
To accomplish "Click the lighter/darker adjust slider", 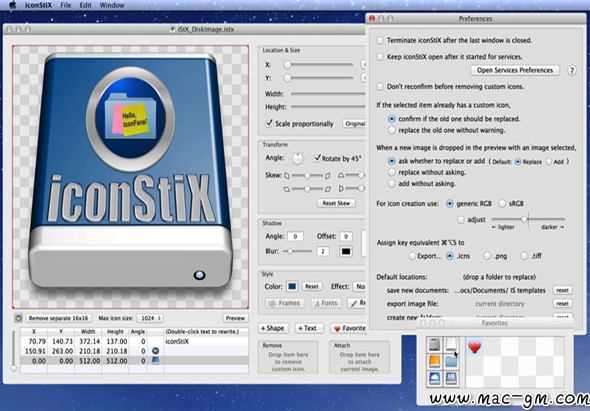I will pyautogui.click(x=528, y=219).
